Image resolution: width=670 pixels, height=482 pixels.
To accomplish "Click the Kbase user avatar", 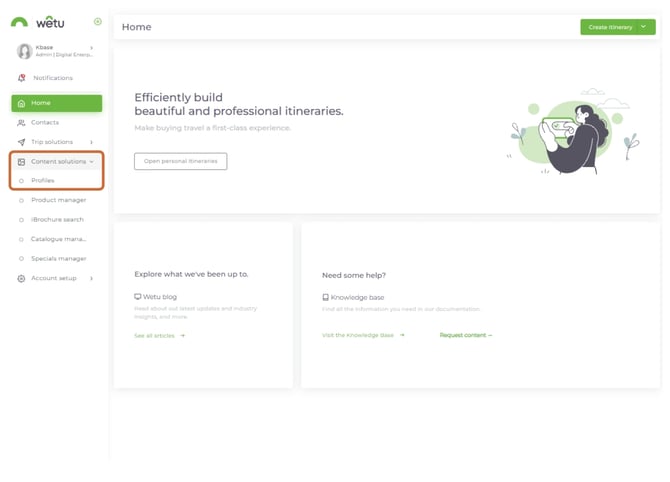I will click(x=24, y=51).
